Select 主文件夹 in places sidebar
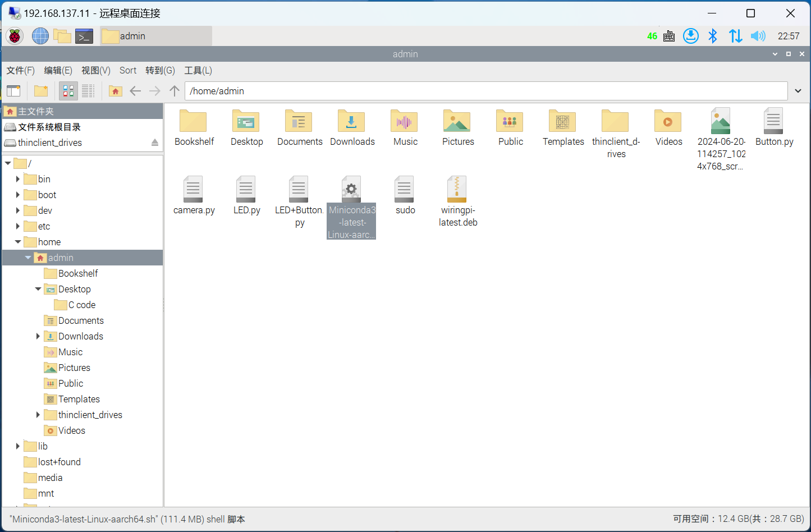The width and height of the screenshot is (811, 532). pyautogui.click(x=83, y=111)
